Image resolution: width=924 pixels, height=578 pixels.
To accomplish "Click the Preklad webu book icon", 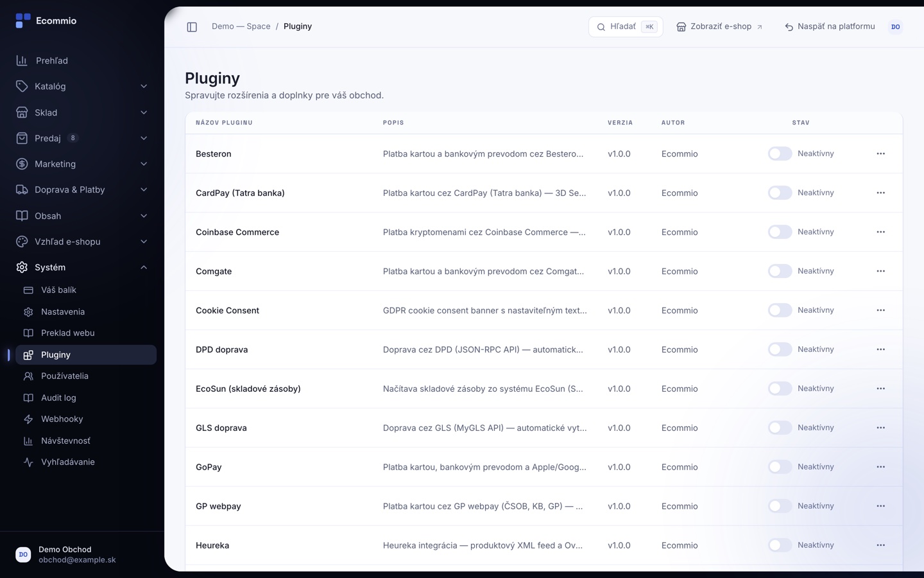I will pyautogui.click(x=28, y=333).
